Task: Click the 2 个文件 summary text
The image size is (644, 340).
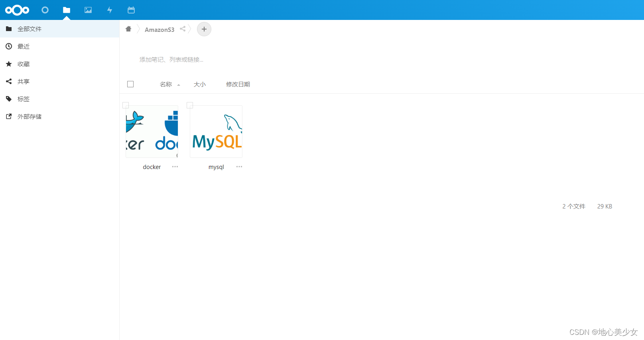Action: pyautogui.click(x=574, y=206)
